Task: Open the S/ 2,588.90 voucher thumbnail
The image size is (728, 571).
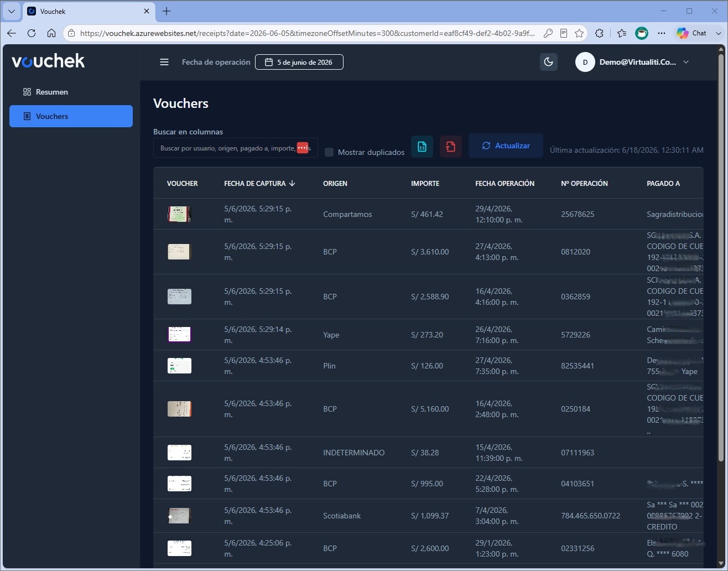Action: pos(179,297)
